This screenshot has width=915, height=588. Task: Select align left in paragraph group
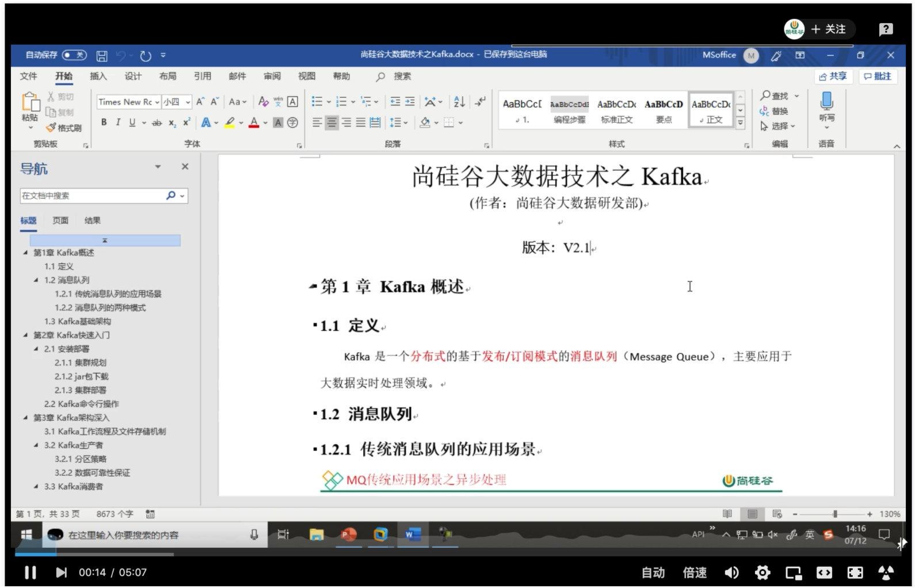coord(317,123)
